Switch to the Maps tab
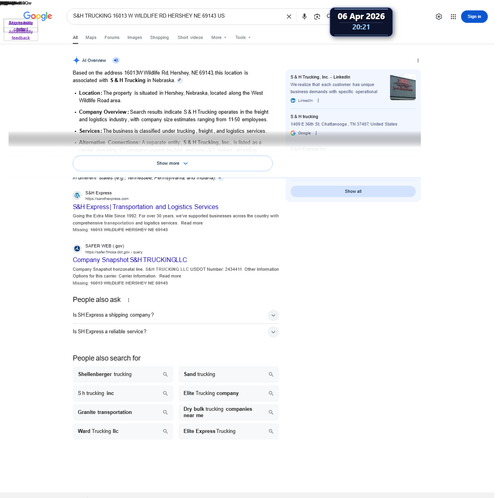The width and height of the screenshot is (500, 498). tap(91, 37)
